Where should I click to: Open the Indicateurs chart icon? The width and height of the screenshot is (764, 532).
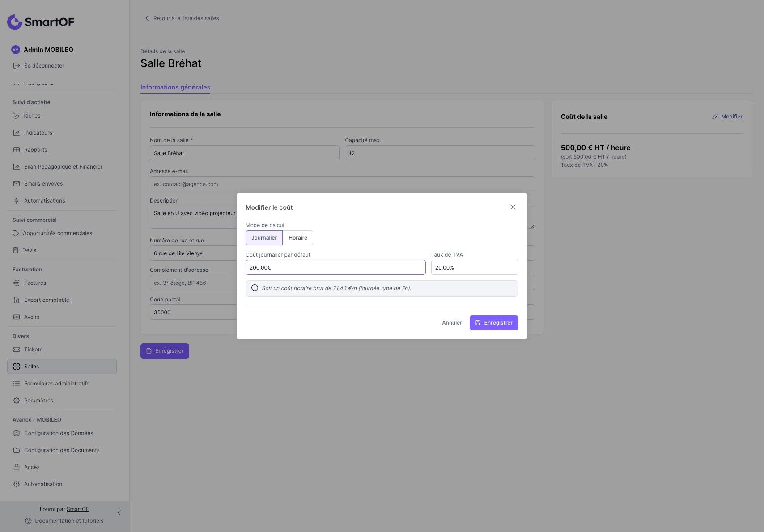(17, 133)
